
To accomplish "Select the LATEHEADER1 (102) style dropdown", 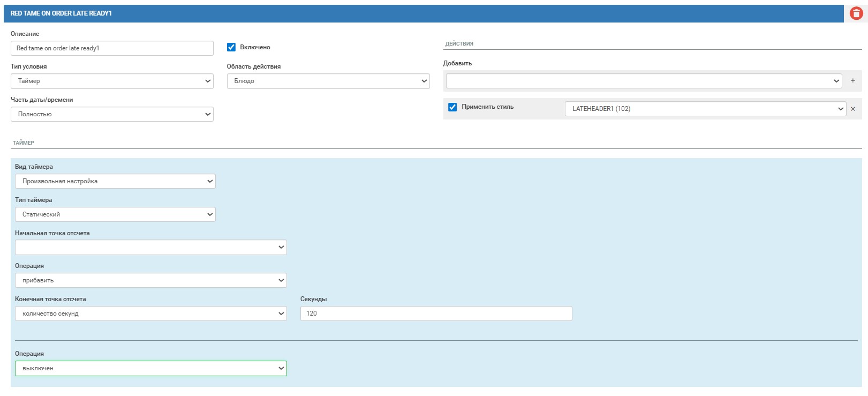I will [705, 109].
